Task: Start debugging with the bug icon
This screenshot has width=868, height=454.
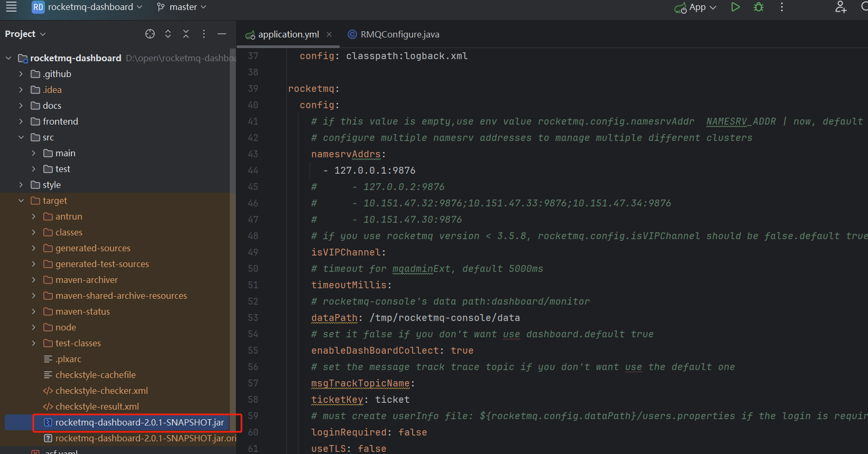Action: [759, 7]
